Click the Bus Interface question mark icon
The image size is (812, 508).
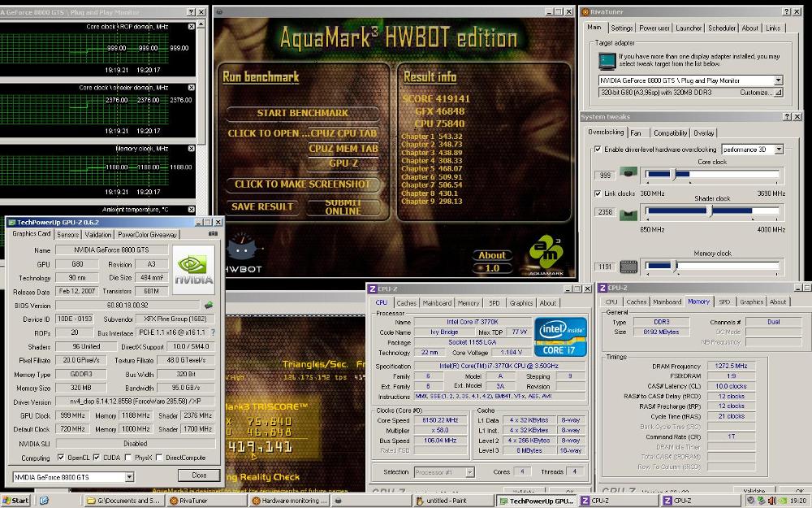213,332
